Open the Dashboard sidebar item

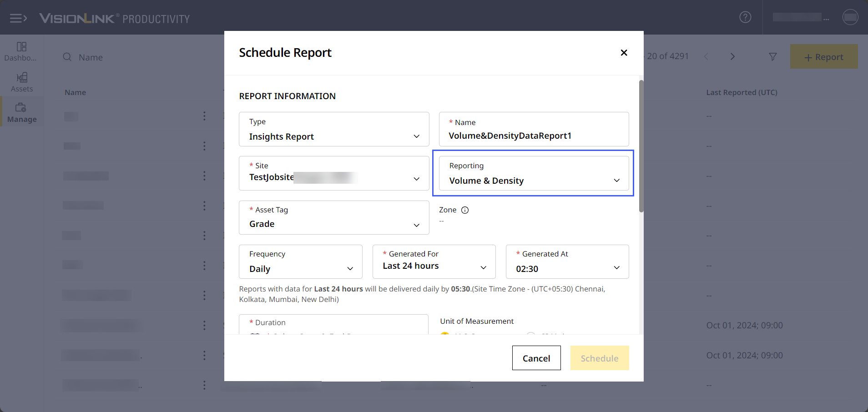pyautogui.click(x=21, y=51)
